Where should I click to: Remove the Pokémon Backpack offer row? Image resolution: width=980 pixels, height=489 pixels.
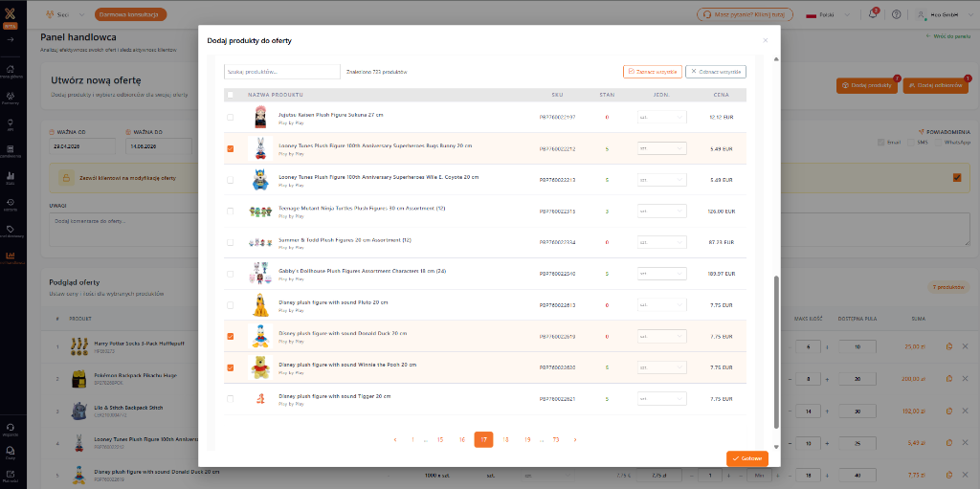(965, 378)
